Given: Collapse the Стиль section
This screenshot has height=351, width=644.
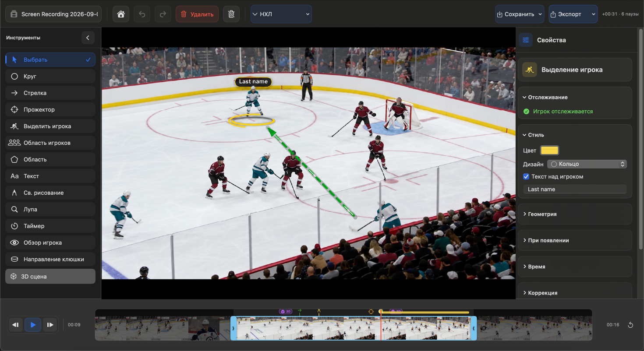Looking at the screenshot, I should [x=534, y=135].
